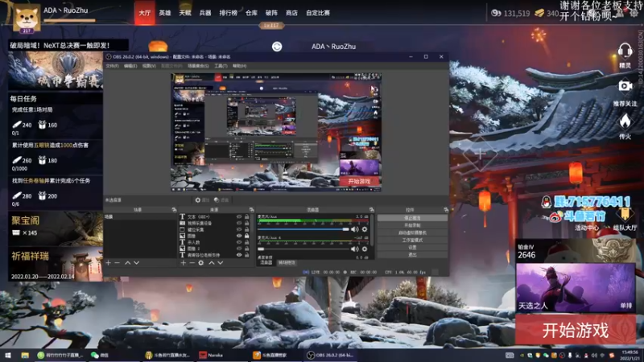This screenshot has width=644, height=362.
Task: Go to the 天赋 tab in game
Action: point(185,13)
